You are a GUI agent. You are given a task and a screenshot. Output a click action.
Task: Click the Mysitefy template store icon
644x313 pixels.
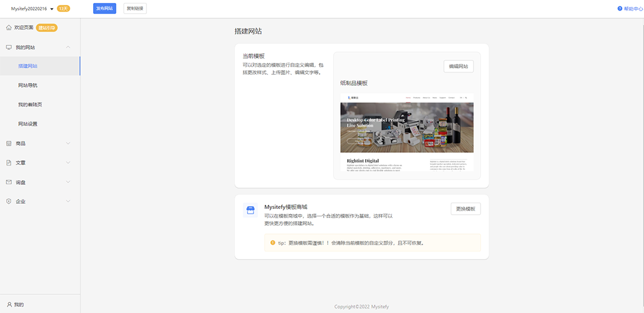pyautogui.click(x=250, y=210)
